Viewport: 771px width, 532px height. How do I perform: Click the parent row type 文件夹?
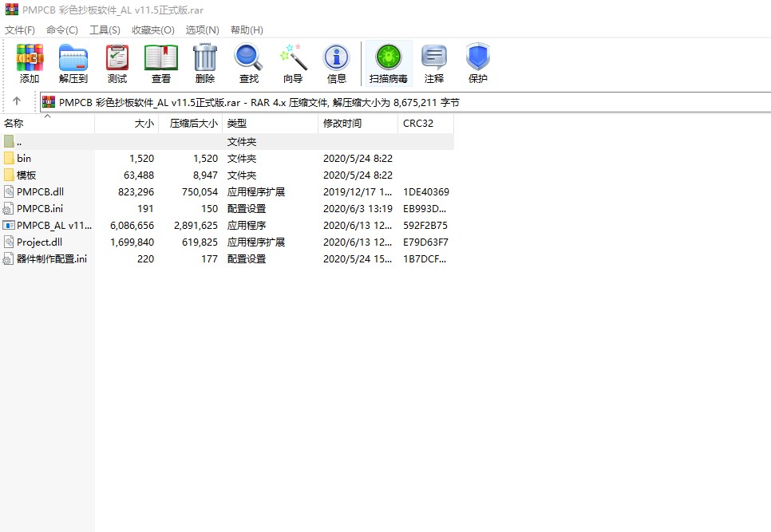[x=241, y=141]
